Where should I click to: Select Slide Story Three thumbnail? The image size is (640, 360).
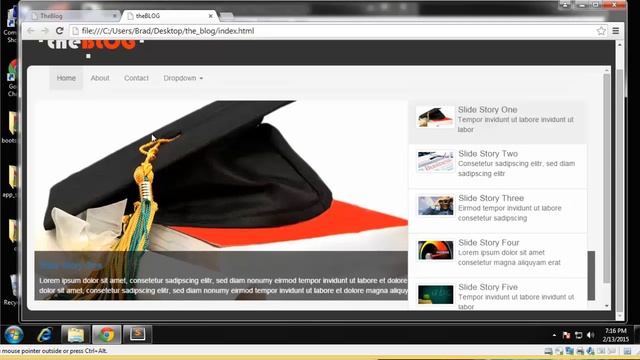[x=435, y=205]
